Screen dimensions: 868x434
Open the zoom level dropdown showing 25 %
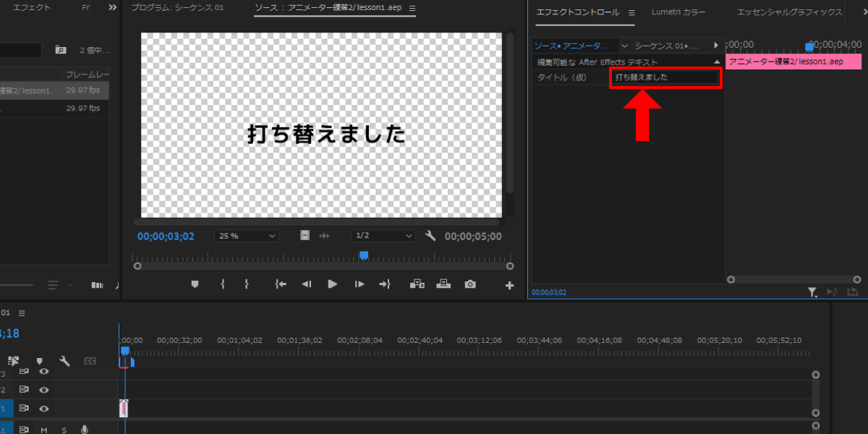point(247,236)
